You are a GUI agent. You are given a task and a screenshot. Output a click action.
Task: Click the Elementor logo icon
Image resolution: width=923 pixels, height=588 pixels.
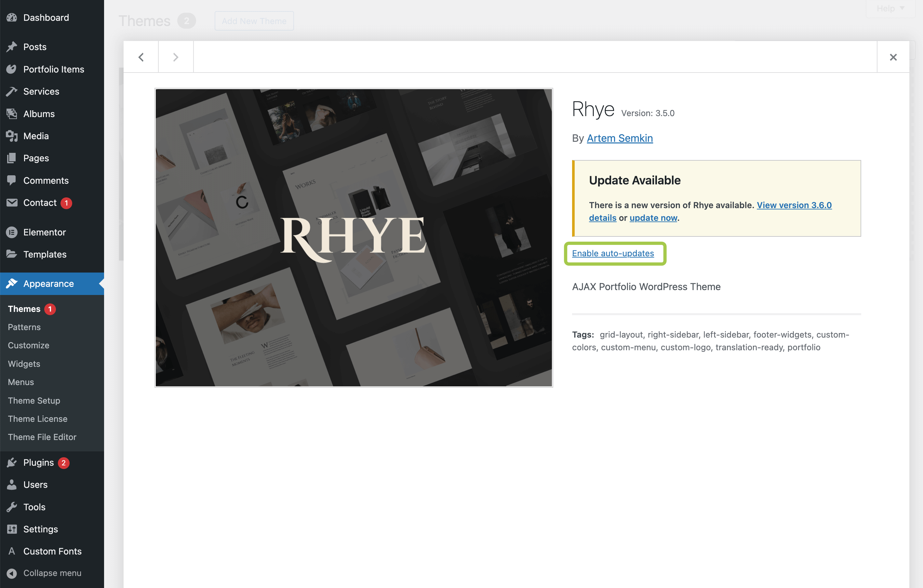12,232
